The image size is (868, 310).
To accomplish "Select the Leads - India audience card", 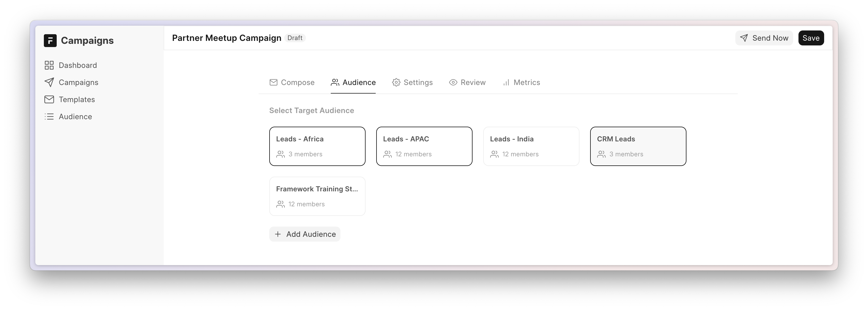I will pos(531,146).
